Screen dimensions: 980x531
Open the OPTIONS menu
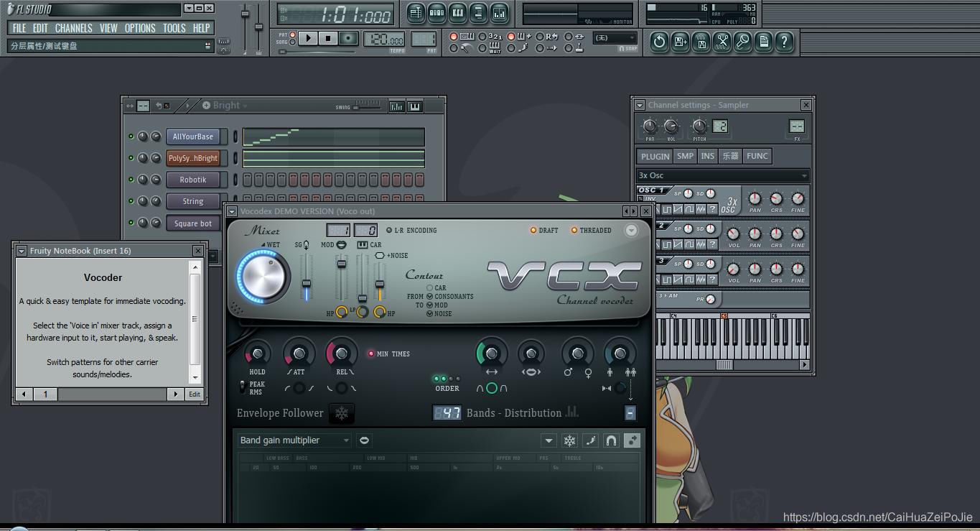(x=140, y=28)
